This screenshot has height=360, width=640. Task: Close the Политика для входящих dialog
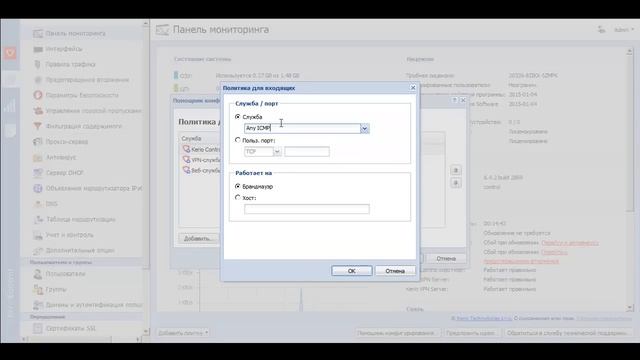[x=413, y=88]
